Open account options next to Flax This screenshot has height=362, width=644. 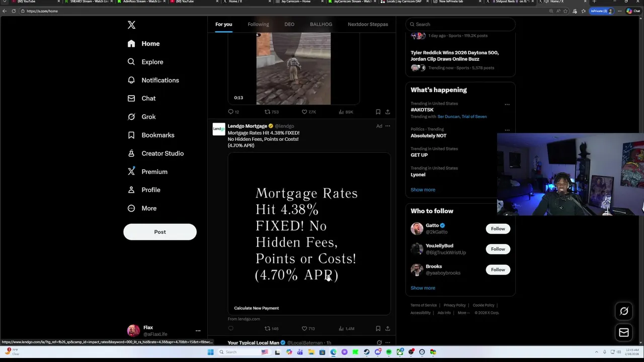pyautogui.click(x=198, y=331)
